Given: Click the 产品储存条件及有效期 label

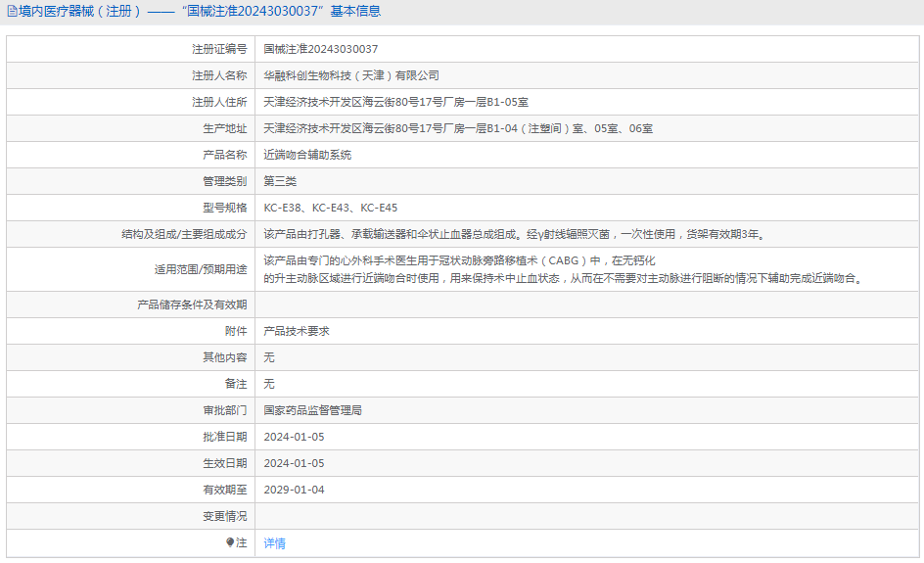Looking at the screenshot, I should (192, 305).
